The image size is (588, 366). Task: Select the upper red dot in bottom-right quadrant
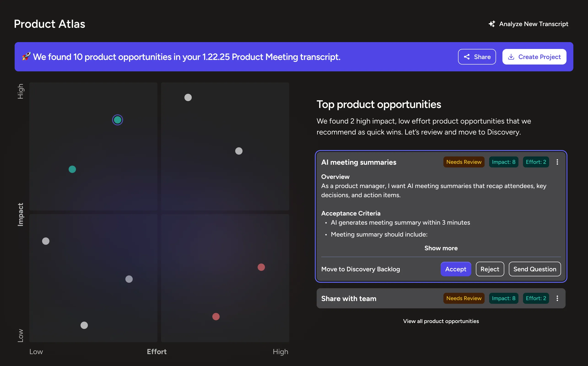click(x=261, y=267)
